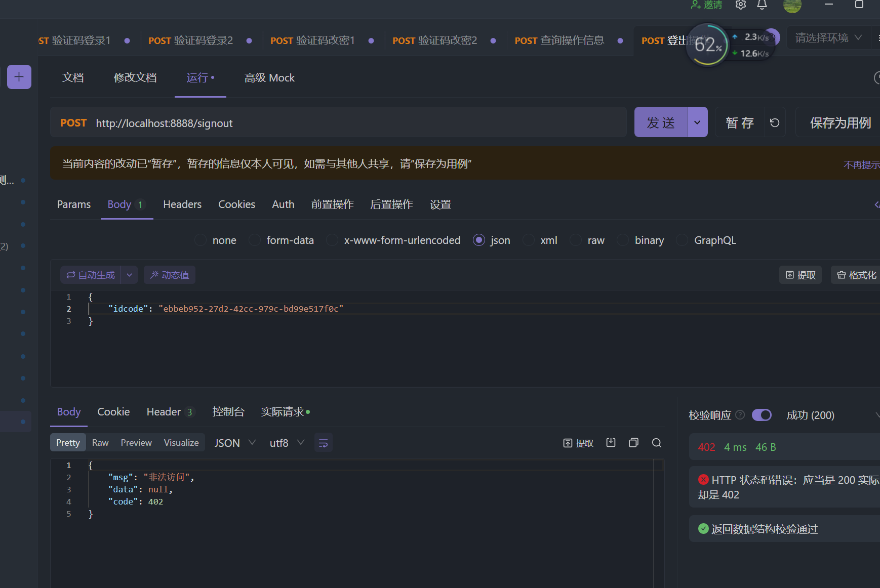Expand the 自动生成 dropdown arrow
The height and width of the screenshot is (588, 880).
[x=130, y=275]
